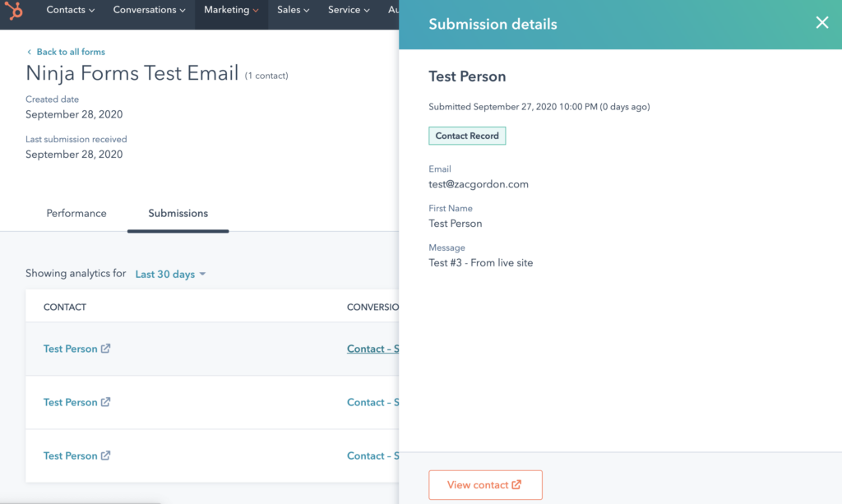
Task: Click the 'Test Person' name heading in details panel
Action: pos(467,76)
